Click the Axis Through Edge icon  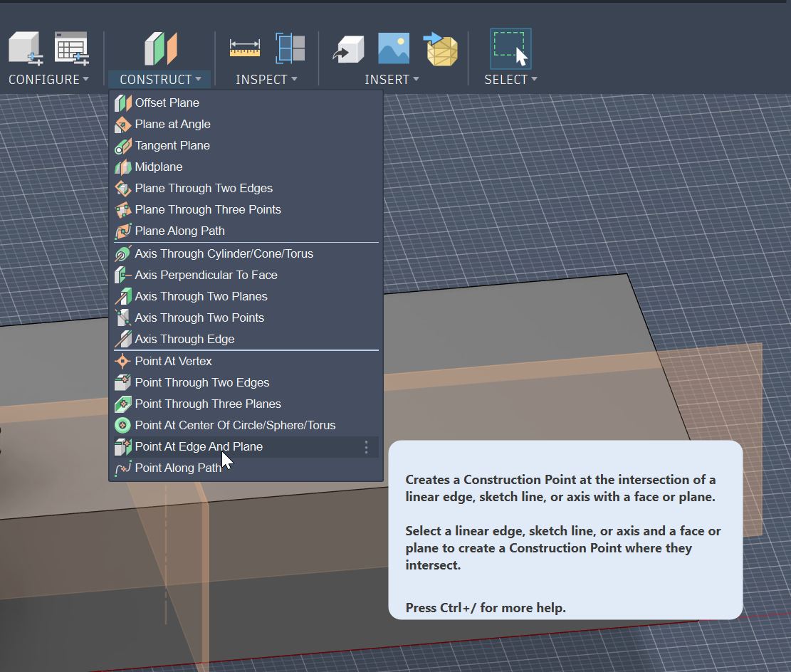(x=122, y=339)
